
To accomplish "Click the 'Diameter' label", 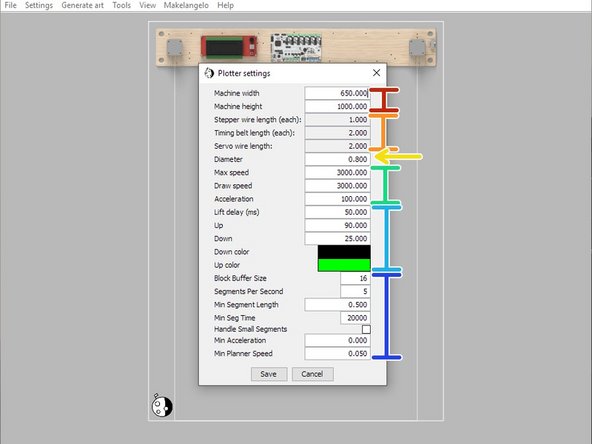I will [x=228, y=159].
